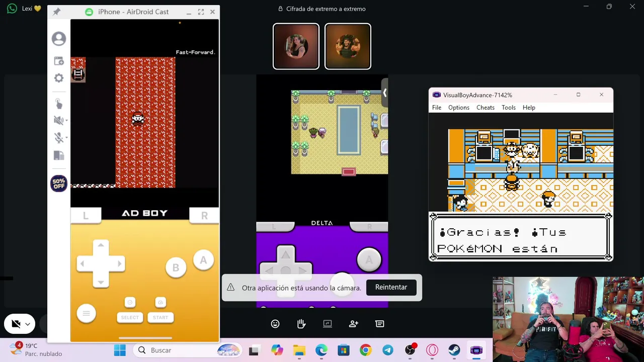Open the Windows Start menu
The image size is (644, 362).
pyautogui.click(x=120, y=350)
